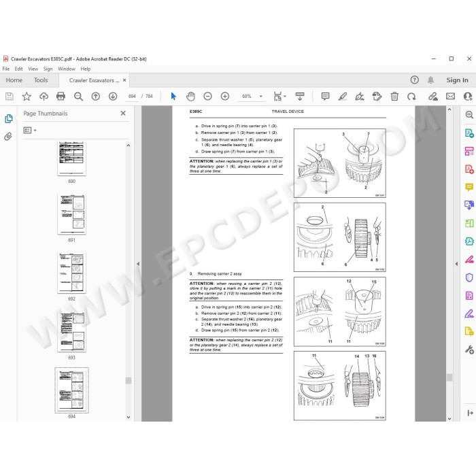Viewport: 476px width, 476px height.
Task: Share a link using the link icon
Action: point(433,97)
